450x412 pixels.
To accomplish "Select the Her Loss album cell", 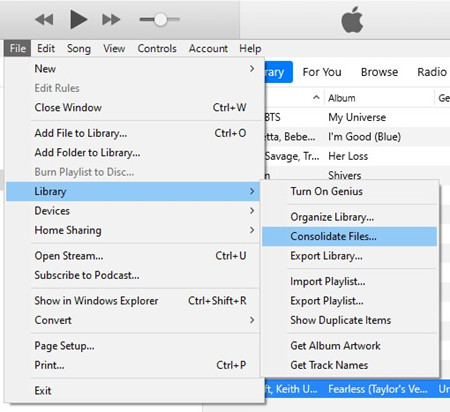I will tap(348, 156).
